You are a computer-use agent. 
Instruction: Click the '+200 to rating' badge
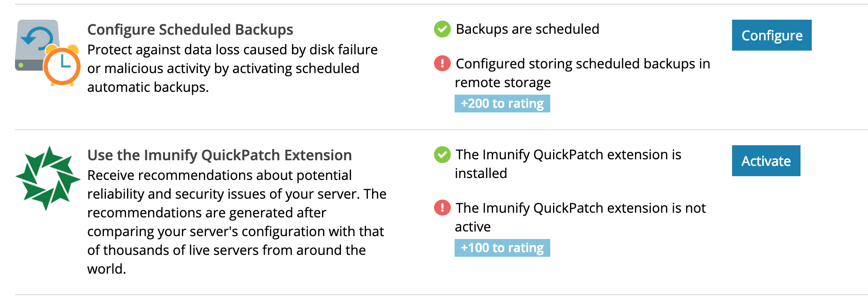point(502,104)
